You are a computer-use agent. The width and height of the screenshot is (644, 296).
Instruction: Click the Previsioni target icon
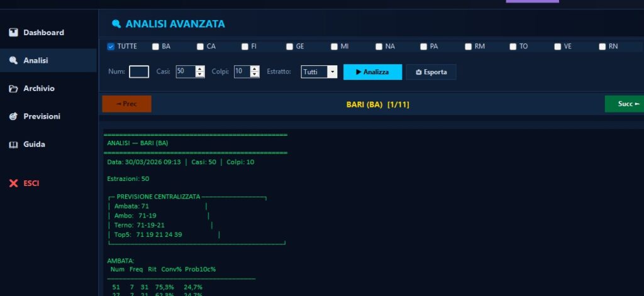point(13,116)
